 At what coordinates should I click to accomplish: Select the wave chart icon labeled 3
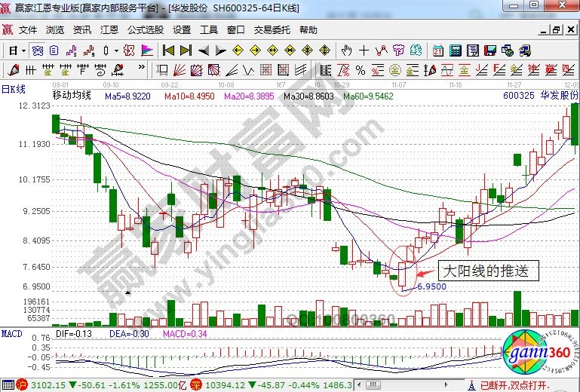coord(72,51)
